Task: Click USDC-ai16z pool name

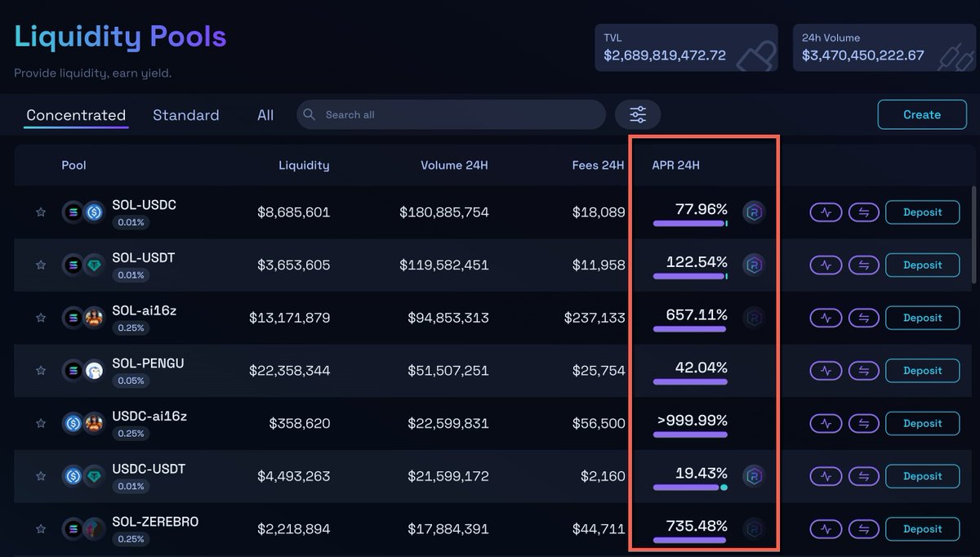Action: pyautogui.click(x=149, y=417)
